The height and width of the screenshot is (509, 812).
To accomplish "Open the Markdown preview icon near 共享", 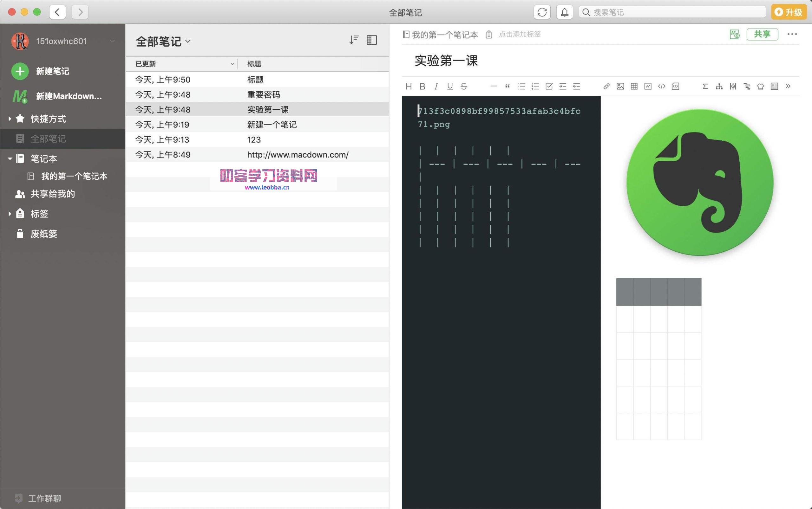I will 735,34.
